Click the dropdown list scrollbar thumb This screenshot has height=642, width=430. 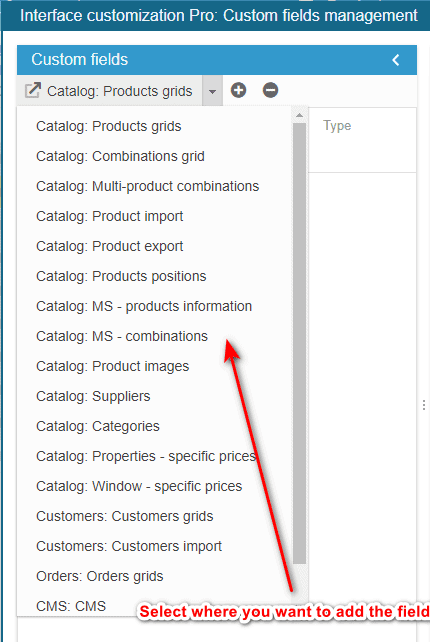(x=299, y=343)
